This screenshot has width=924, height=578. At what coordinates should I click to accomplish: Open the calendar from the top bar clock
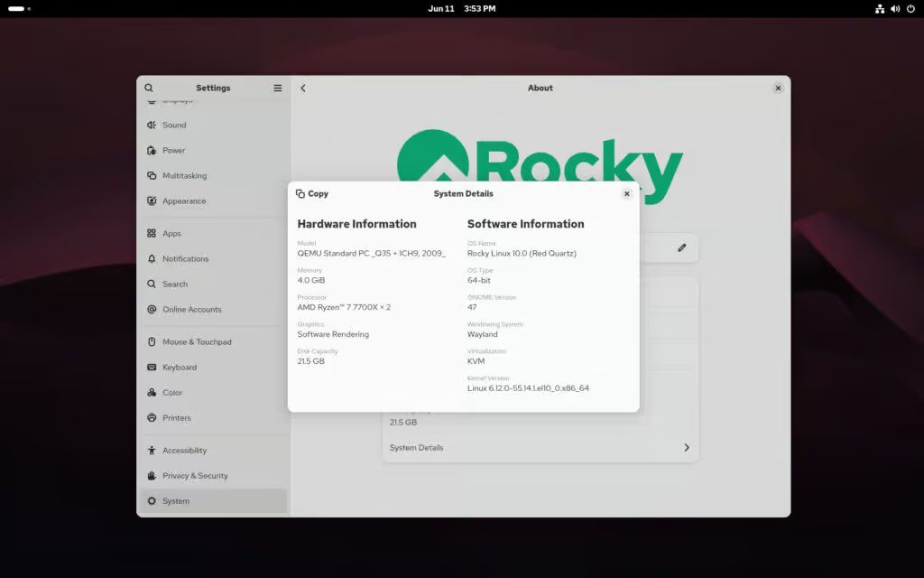462,8
